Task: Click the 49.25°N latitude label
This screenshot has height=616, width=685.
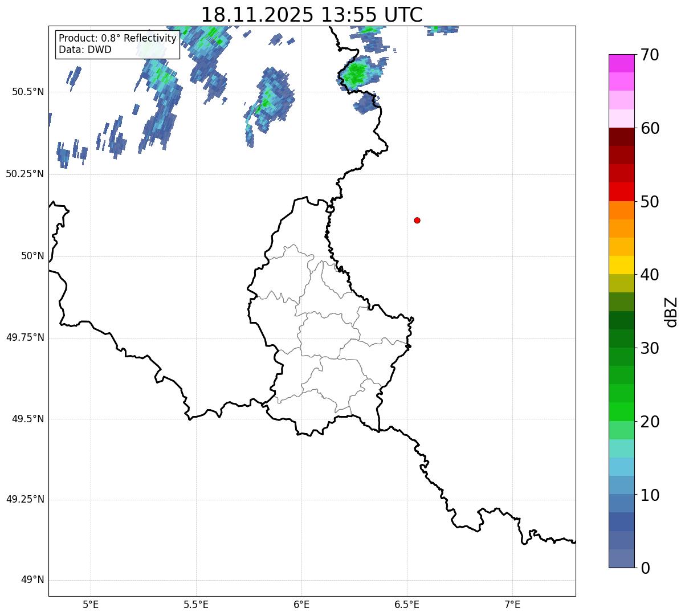Action: tap(25, 499)
